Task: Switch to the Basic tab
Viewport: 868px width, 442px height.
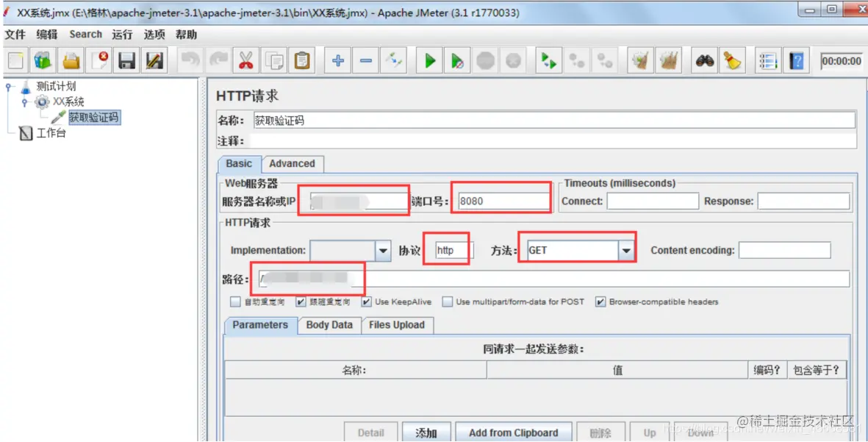Action: point(239,164)
